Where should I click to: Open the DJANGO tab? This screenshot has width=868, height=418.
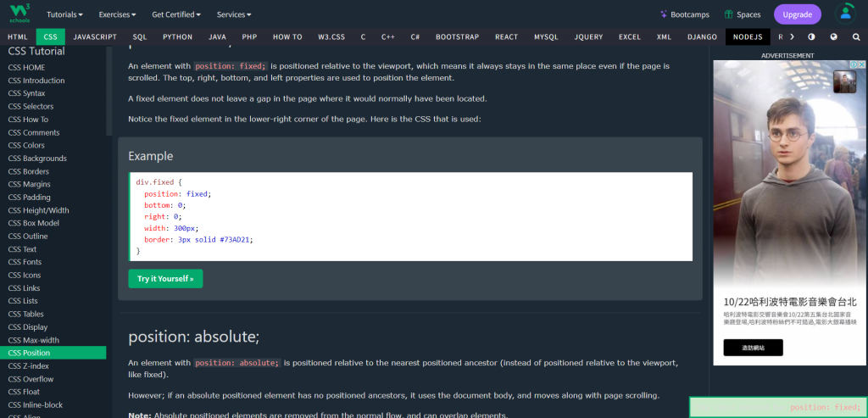703,37
